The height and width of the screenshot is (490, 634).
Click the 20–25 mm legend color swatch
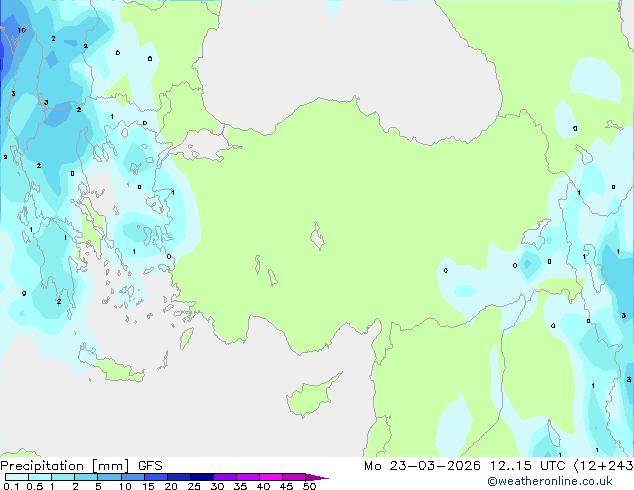point(179,477)
